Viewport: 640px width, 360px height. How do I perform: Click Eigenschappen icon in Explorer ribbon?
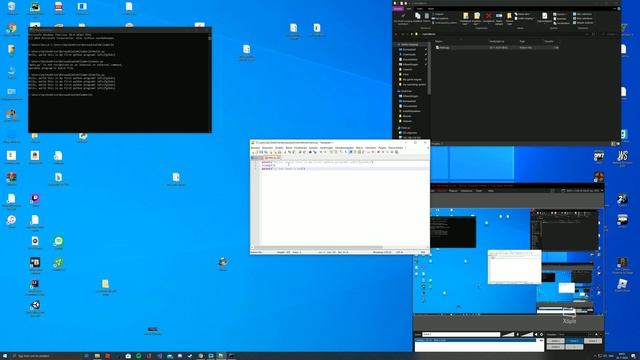click(x=544, y=16)
